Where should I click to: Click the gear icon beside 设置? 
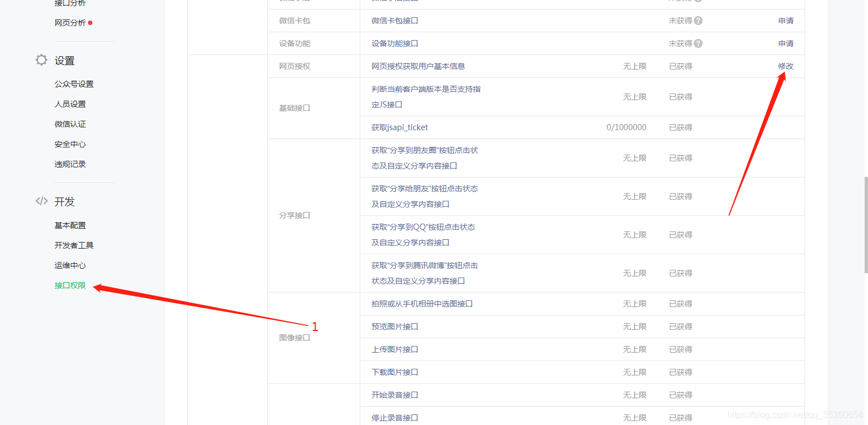[42, 60]
